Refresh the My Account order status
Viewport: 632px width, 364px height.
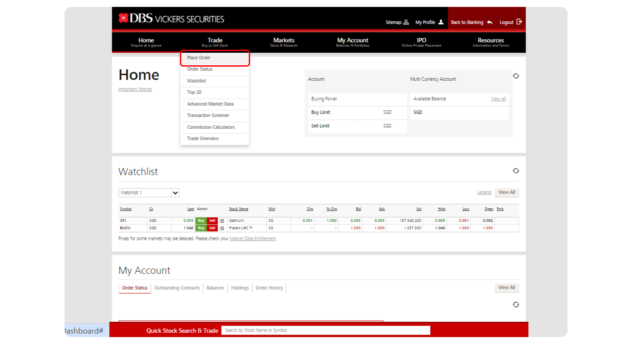(x=516, y=304)
